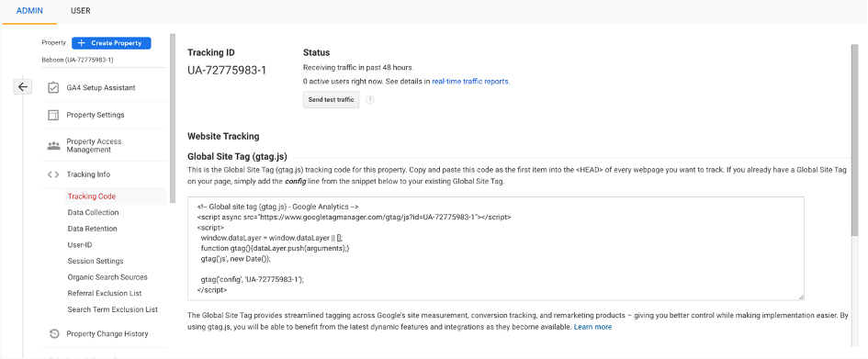The image size is (868, 359).
Task: Open Data Retention settings
Action: [x=93, y=229]
